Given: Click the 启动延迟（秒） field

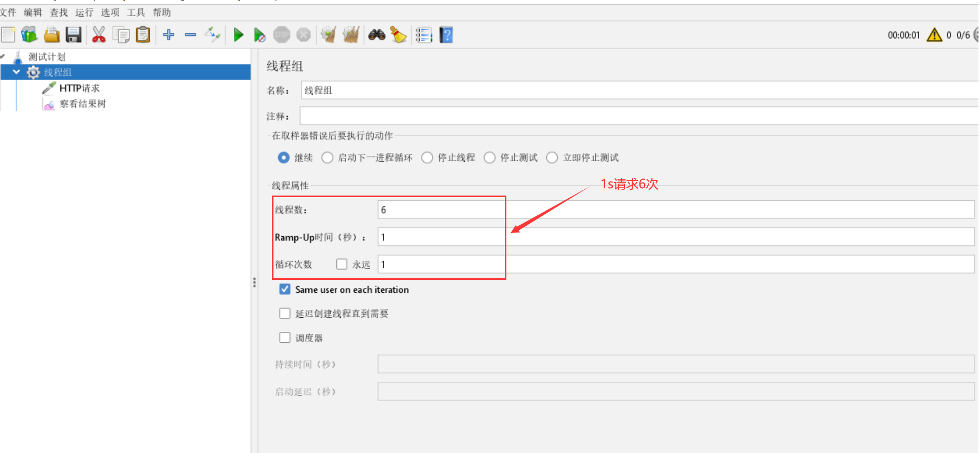Looking at the screenshot, I should [x=676, y=391].
